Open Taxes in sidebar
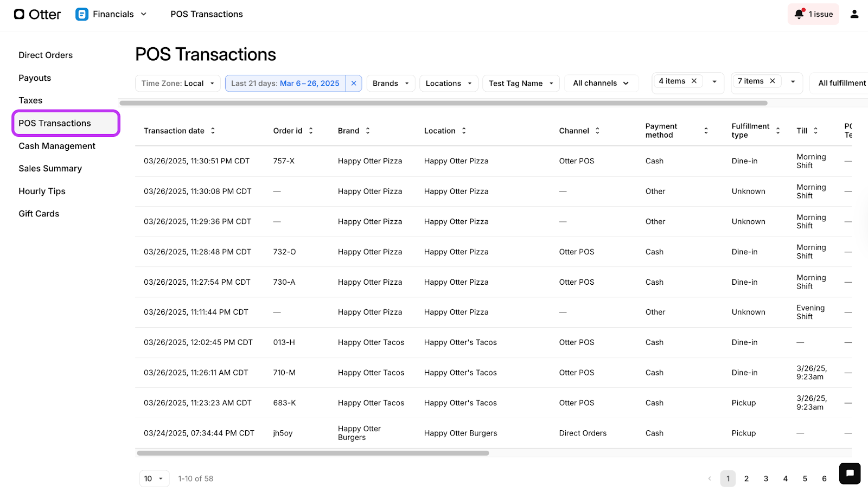 coord(30,100)
